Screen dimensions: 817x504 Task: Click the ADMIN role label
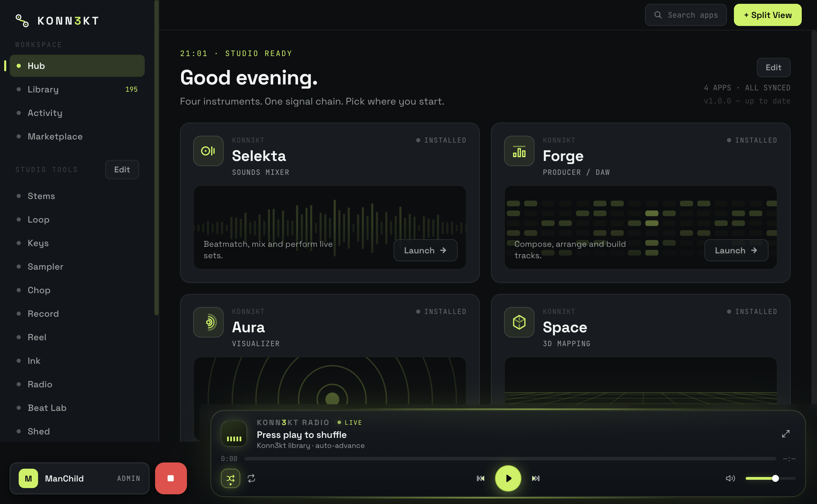click(x=129, y=478)
